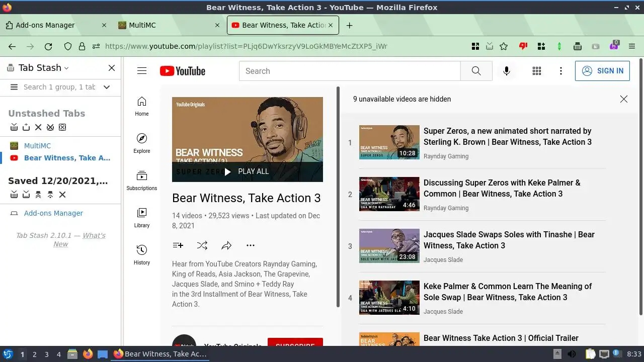Click the single-chevron restore icon on Saved group

[50, 195]
